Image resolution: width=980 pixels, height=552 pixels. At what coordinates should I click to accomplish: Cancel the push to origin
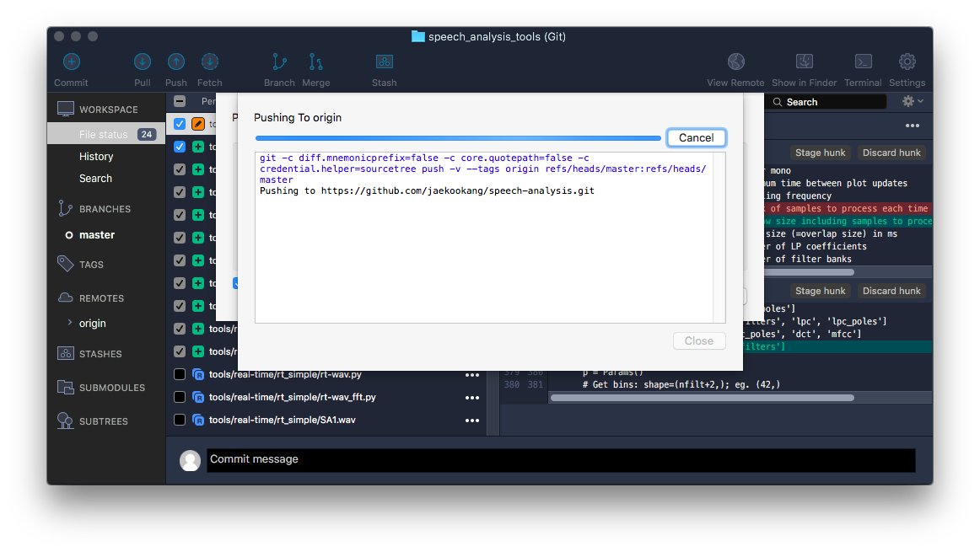(x=697, y=137)
